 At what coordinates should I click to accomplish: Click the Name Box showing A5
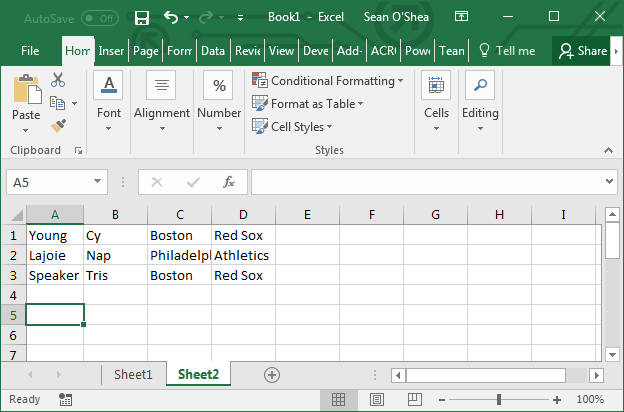[x=49, y=182]
